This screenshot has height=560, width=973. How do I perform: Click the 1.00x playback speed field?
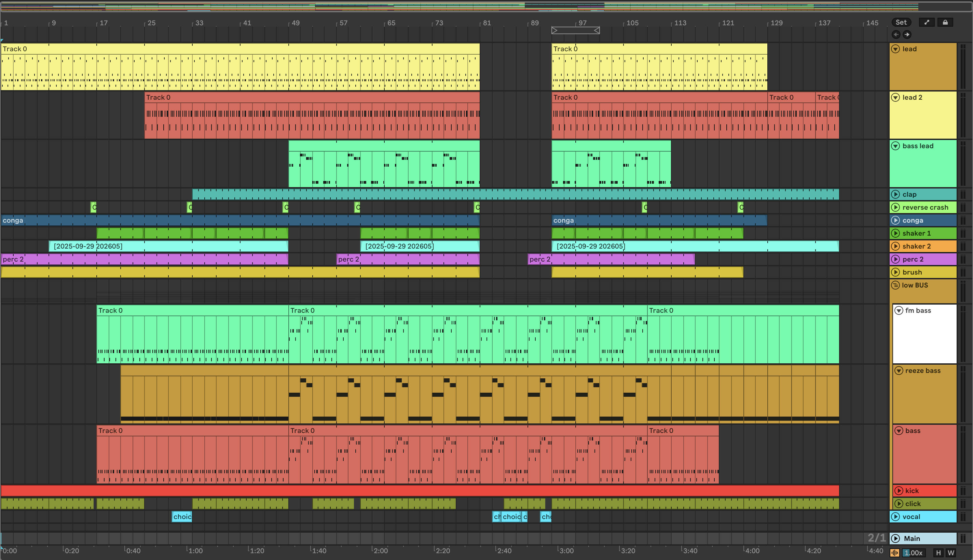click(x=913, y=553)
